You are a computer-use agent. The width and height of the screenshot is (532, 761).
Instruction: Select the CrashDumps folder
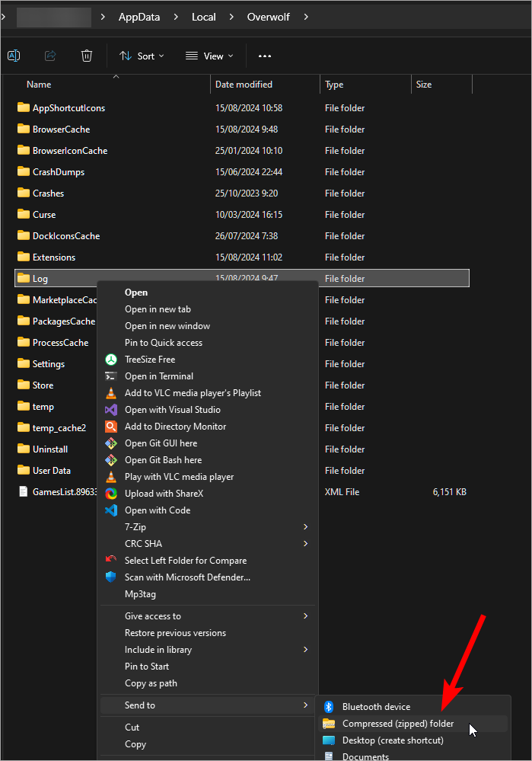[58, 172]
